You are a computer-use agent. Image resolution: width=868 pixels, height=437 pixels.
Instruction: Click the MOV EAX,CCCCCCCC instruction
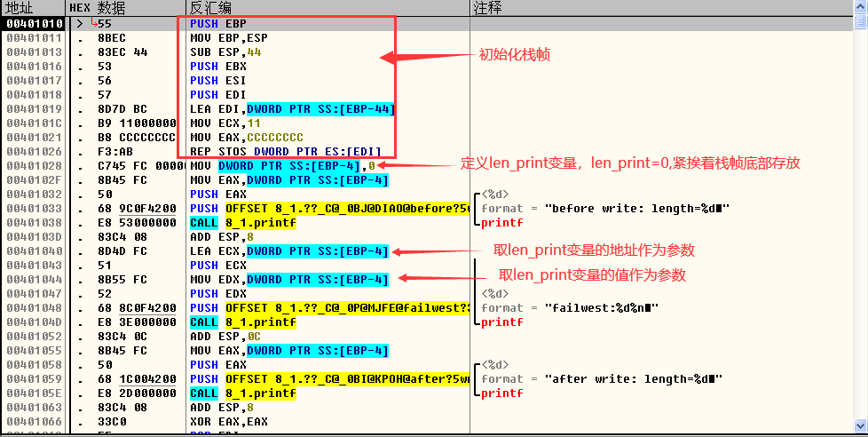point(247,138)
